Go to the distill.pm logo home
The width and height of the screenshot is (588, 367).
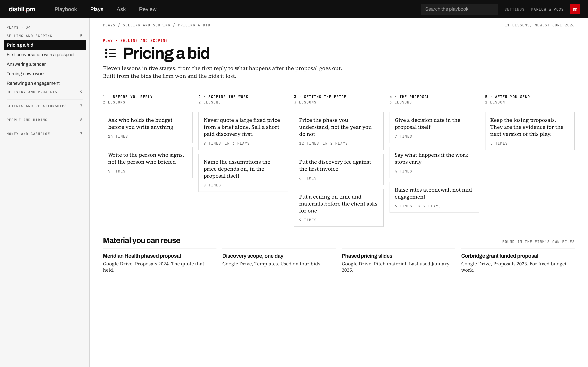[22, 9]
